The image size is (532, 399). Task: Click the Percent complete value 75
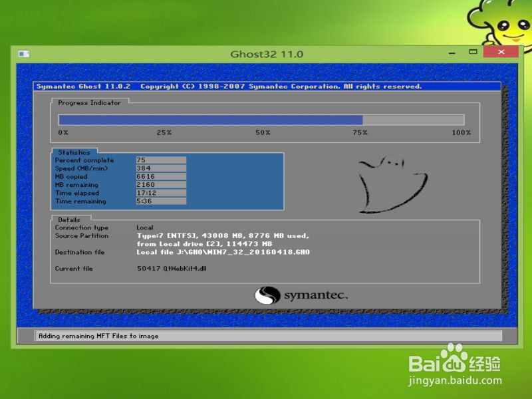click(161, 160)
